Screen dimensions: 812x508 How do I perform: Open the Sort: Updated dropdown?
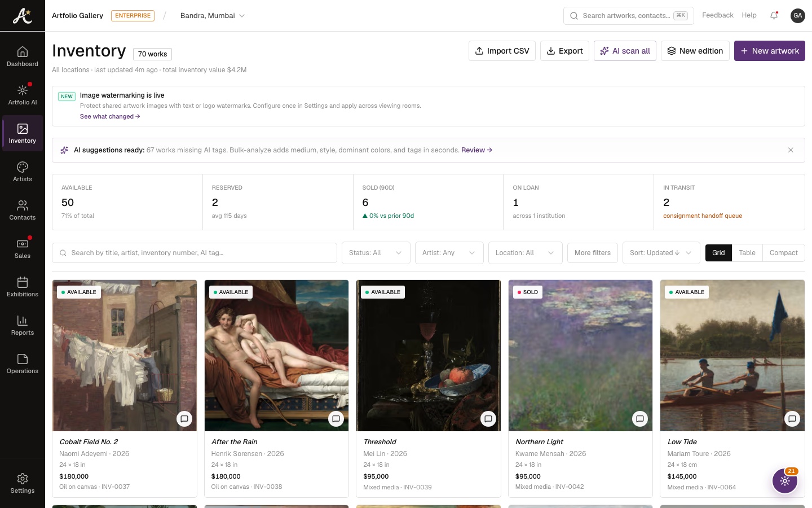[661, 253]
